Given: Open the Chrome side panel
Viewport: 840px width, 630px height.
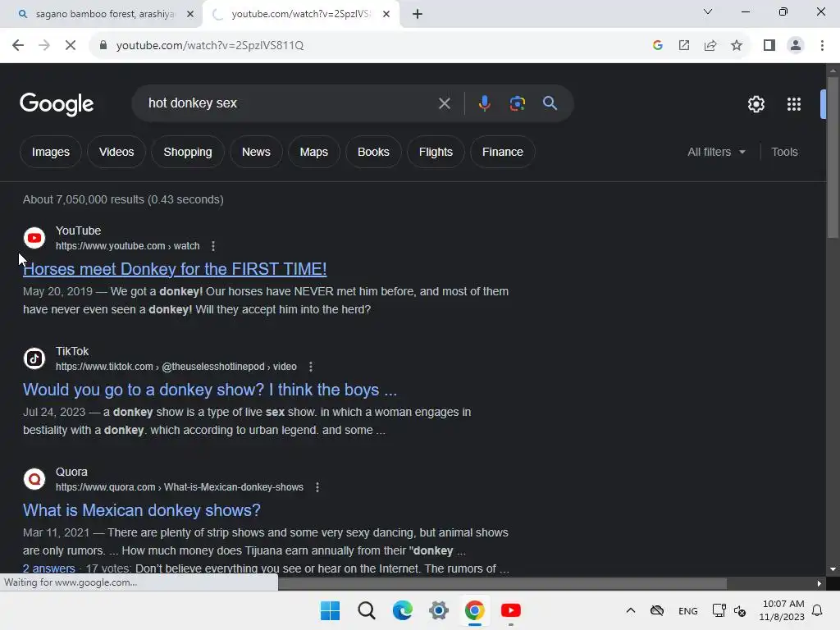Looking at the screenshot, I should tap(769, 46).
